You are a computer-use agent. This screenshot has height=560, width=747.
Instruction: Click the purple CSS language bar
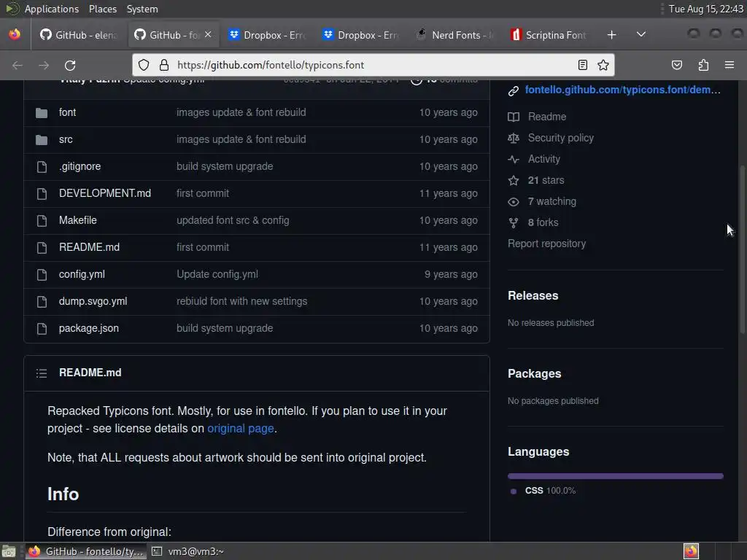pos(616,476)
